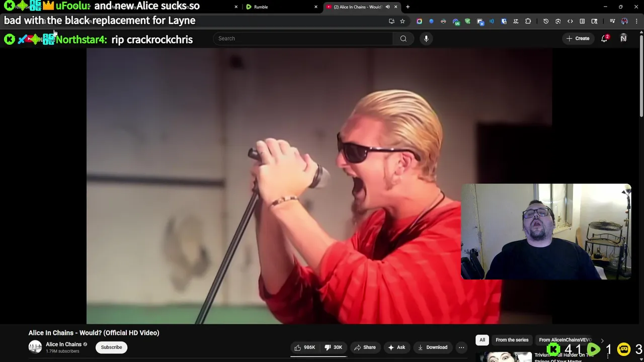Open the side panel reading icon
Screen dimensions: 644x362
tap(582, 21)
